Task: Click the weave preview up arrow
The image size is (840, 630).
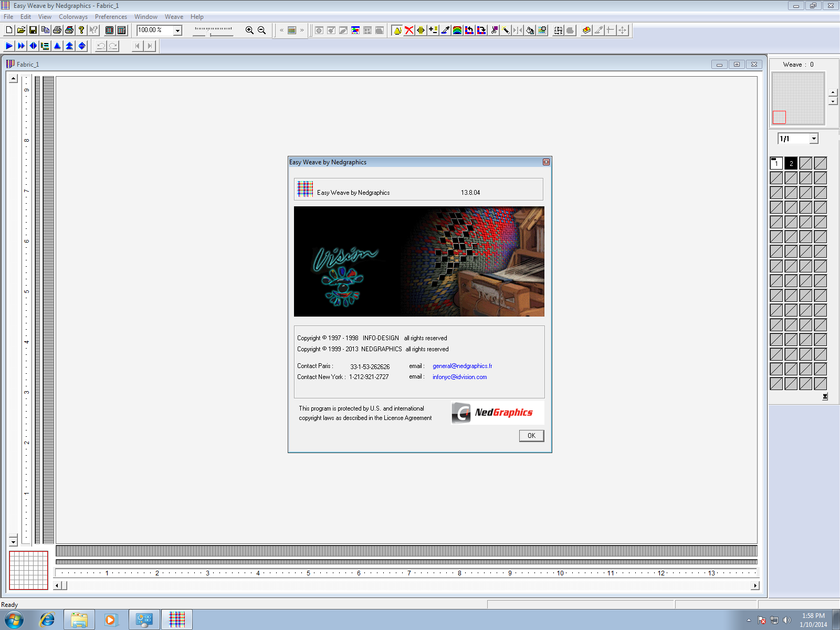Action: click(x=832, y=93)
